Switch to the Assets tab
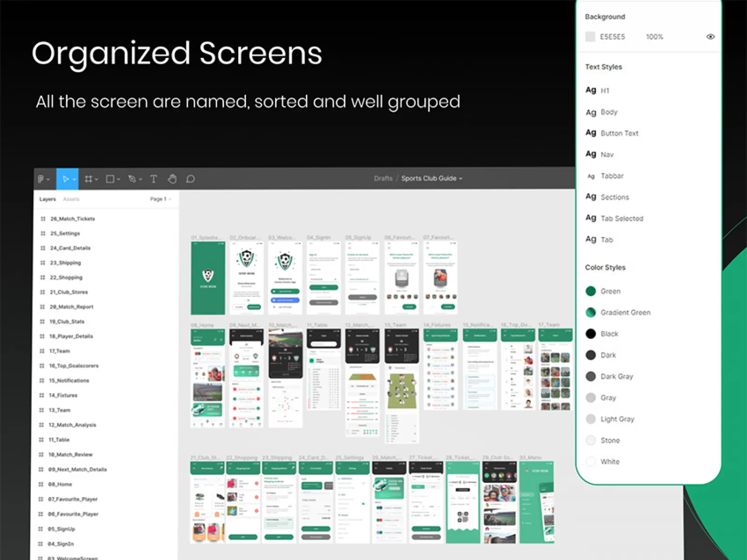The height and width of the screenshot is (560, 747). [x=70, y=199]
